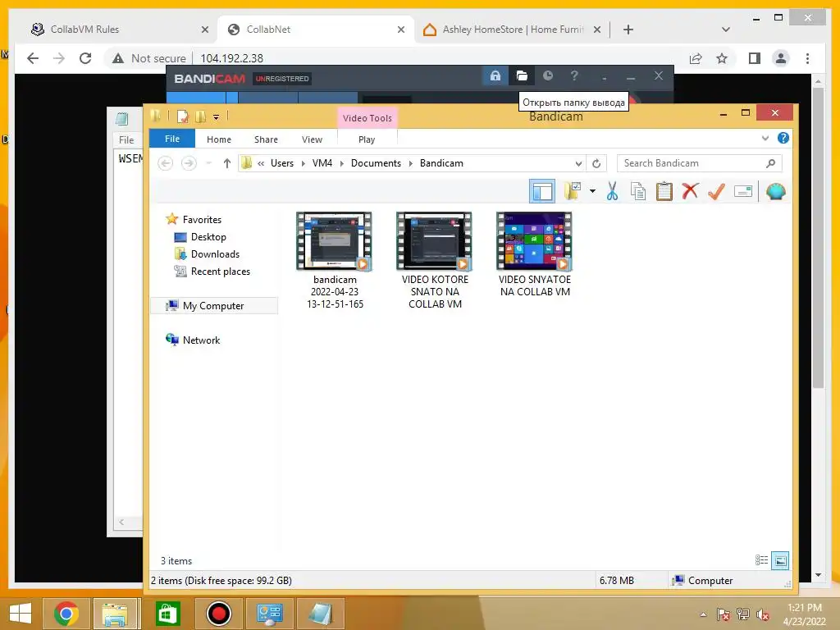This screenshot has height=630, width=840.
Task: Open the Windows Start button
Action: coord(21,614)
